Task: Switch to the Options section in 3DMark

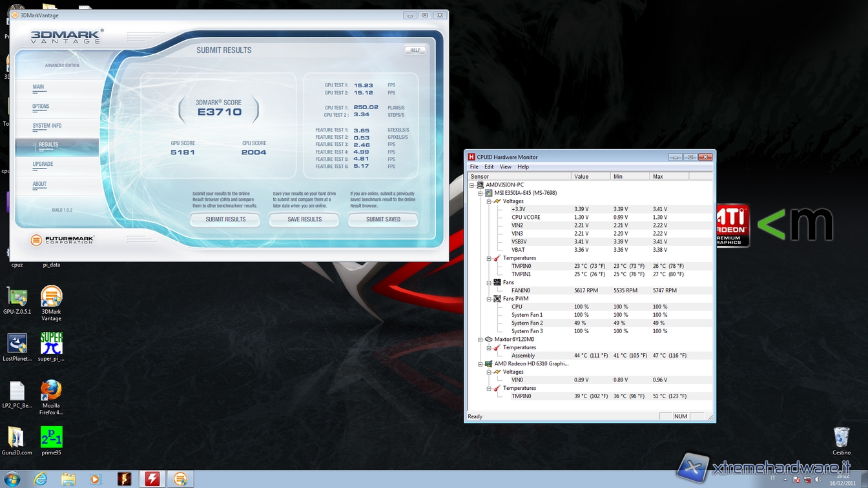Action: click(41, 107)
